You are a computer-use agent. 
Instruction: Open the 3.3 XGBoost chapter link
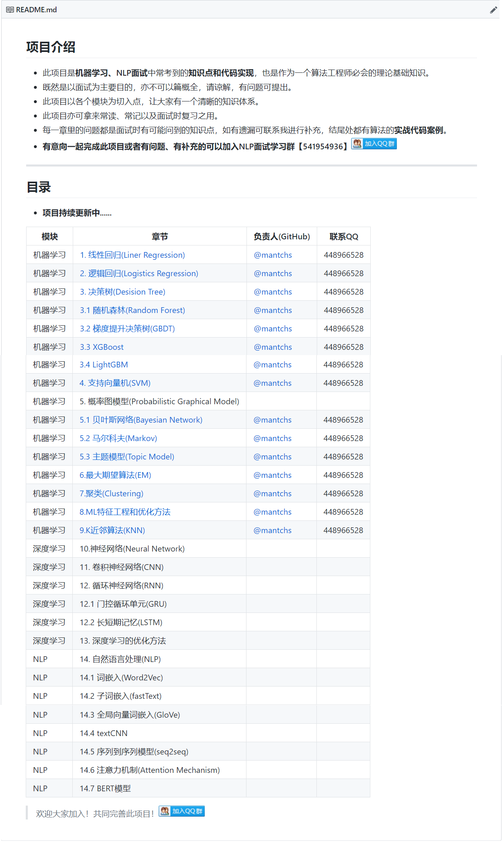tap(102, 347)
